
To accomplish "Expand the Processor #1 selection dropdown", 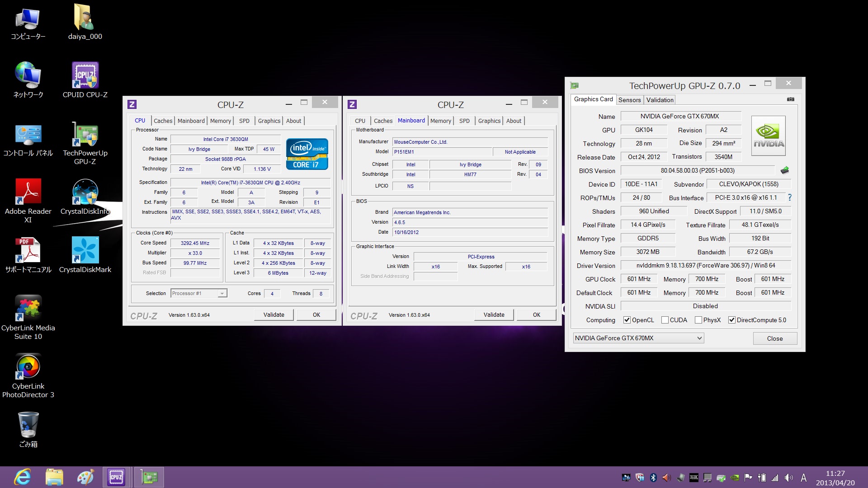I will point(222,294).
